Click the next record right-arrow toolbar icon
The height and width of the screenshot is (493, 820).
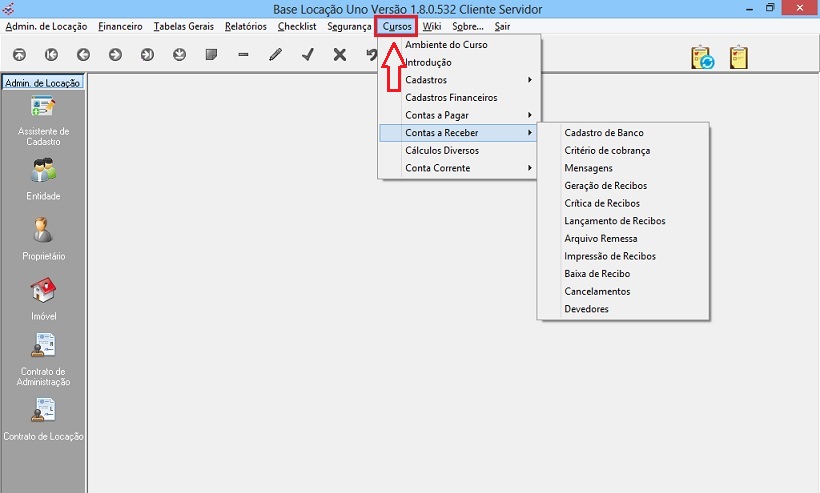[x=115, y=55]
